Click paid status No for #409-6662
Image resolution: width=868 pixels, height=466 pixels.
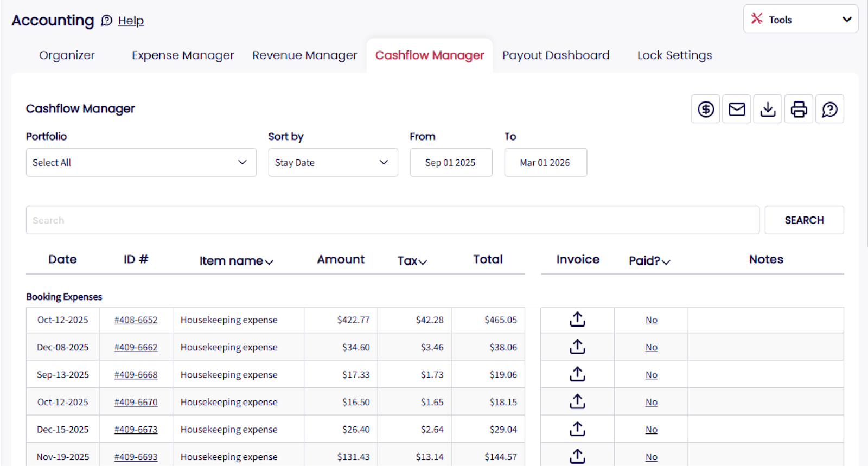pyautogui.click(x=652, y=347)
